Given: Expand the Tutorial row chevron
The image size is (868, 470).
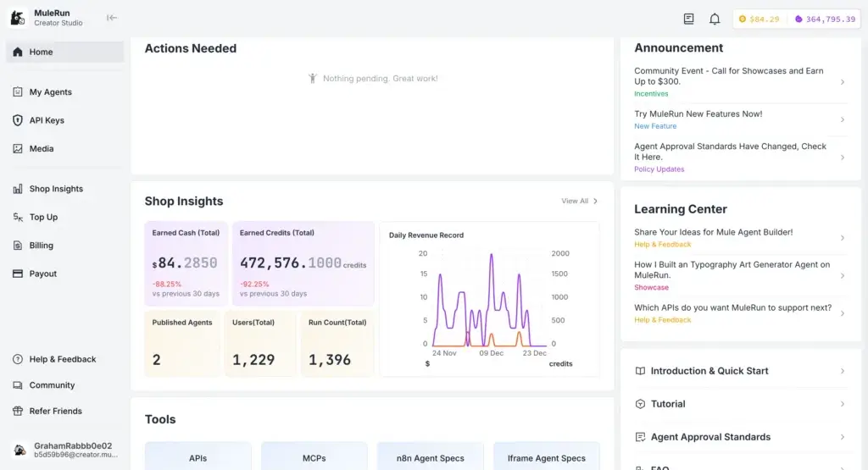Looking at the screenshot, I should click(842, 404).
